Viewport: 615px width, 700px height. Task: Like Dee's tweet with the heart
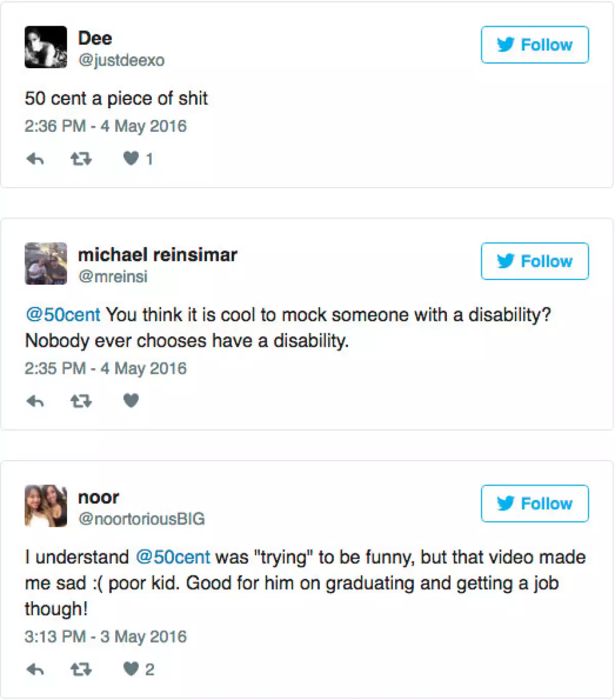[131, 158]
